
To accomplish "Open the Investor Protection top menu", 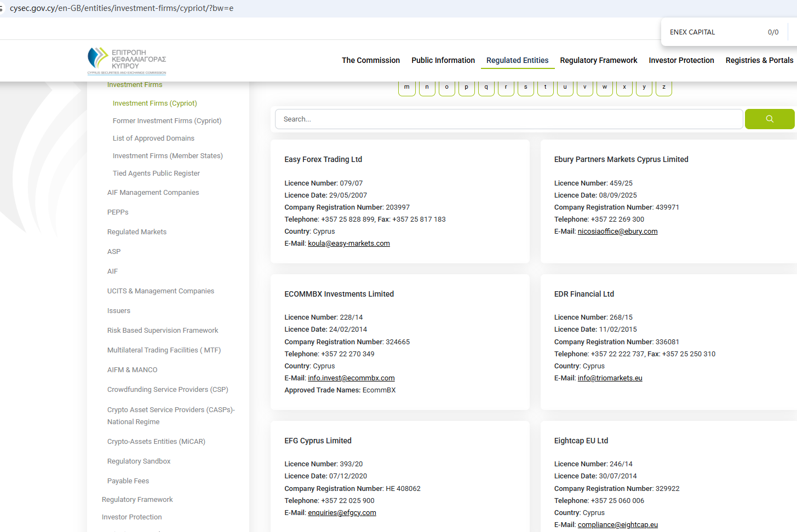I will [681, 60].
